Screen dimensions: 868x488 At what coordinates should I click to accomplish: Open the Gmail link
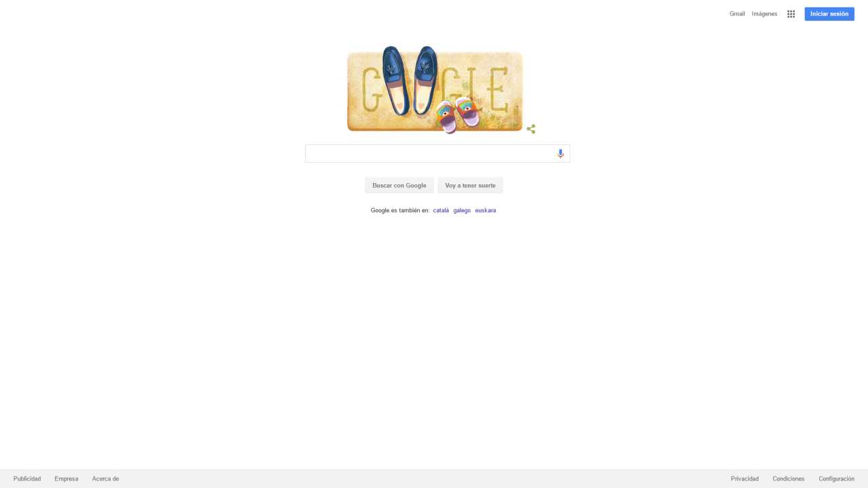737,14
